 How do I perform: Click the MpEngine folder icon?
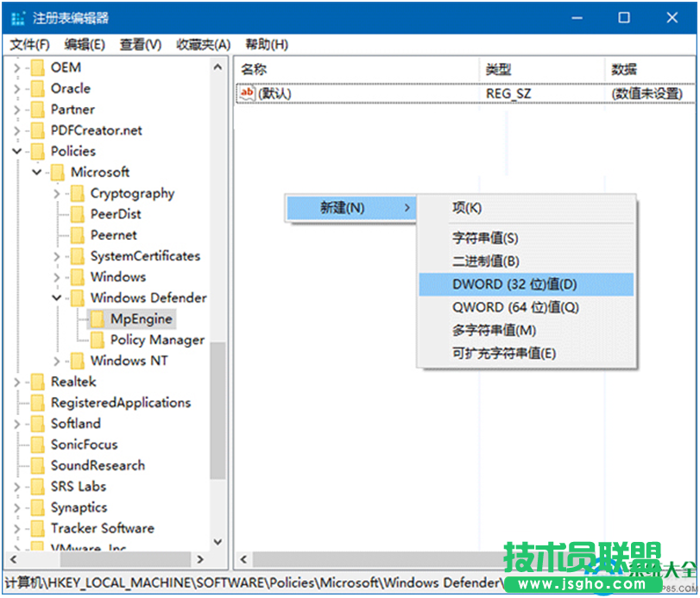click(98, 319)
